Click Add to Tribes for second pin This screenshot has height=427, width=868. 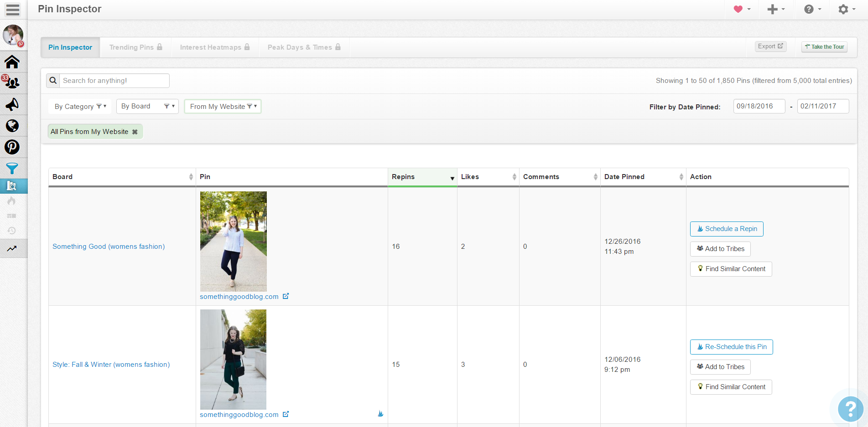tap(720, 367)
